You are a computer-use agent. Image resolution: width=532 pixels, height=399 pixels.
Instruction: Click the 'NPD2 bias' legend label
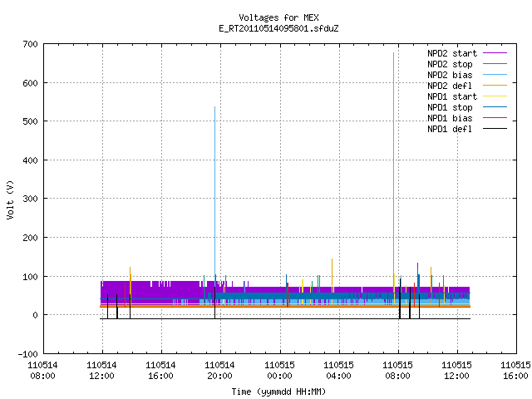click(x=450, y=75)
